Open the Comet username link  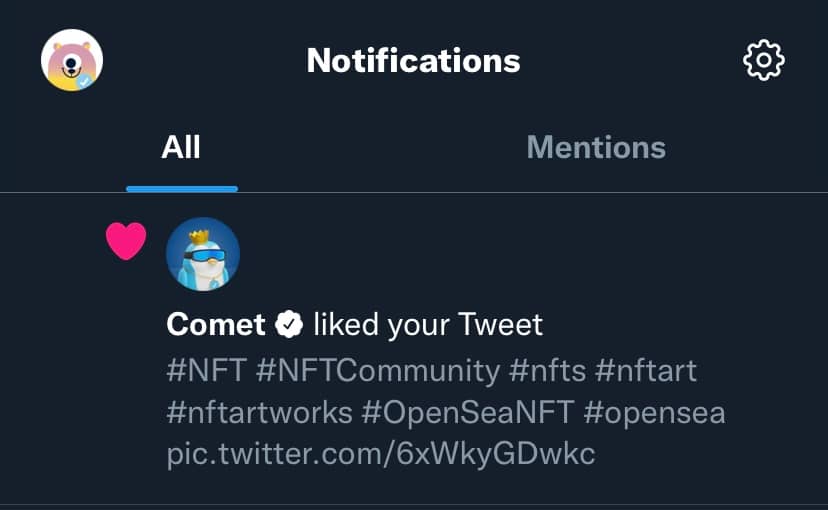[x=216, y=324]
